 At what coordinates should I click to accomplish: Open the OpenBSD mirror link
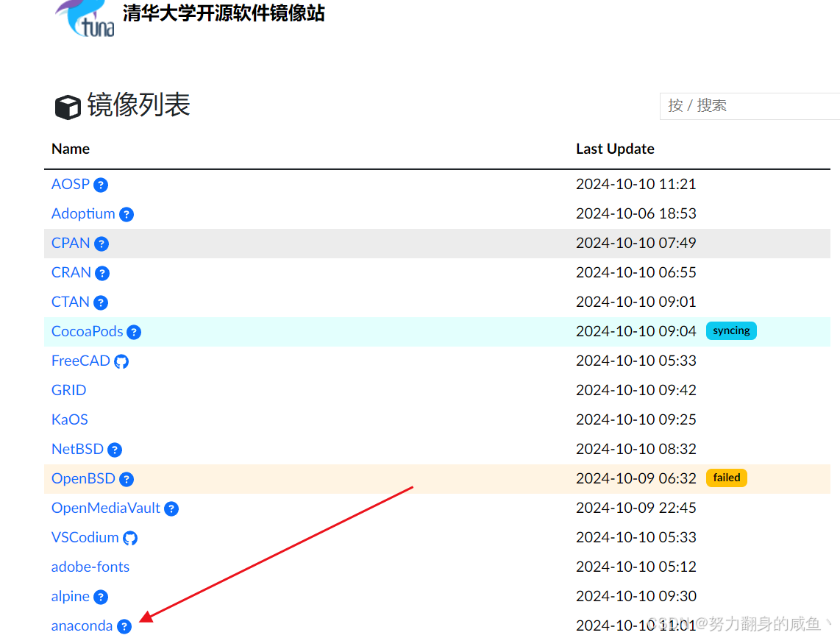(83, 478)
